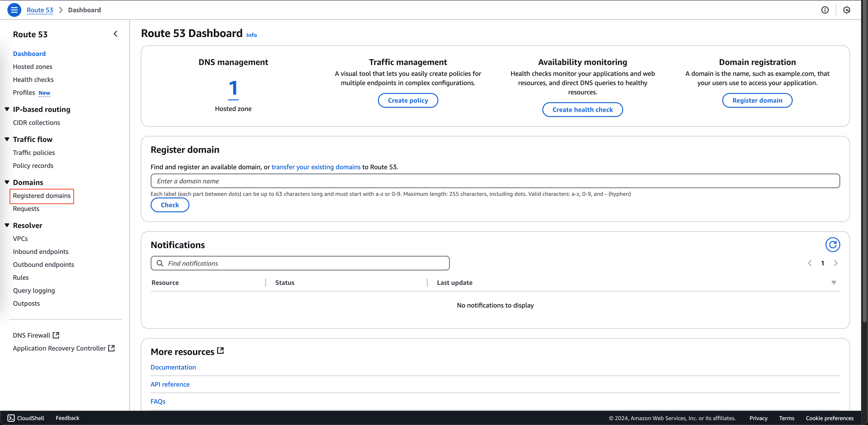The height and width of the screenshot is (425, 868).
Task: Open the hexagon settings icon in header
Action: click(847, 10)
